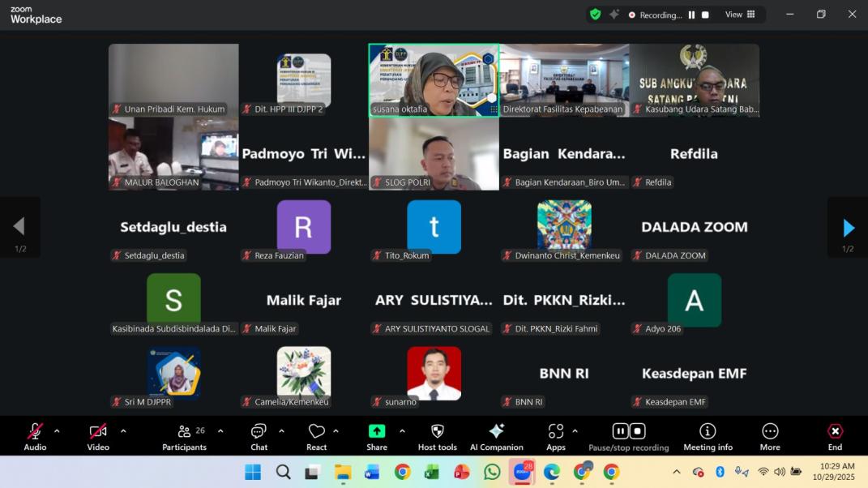Viewport: 868px width, 488px height.
Task: Open the More options menu
Action: [x=770, y=436]
